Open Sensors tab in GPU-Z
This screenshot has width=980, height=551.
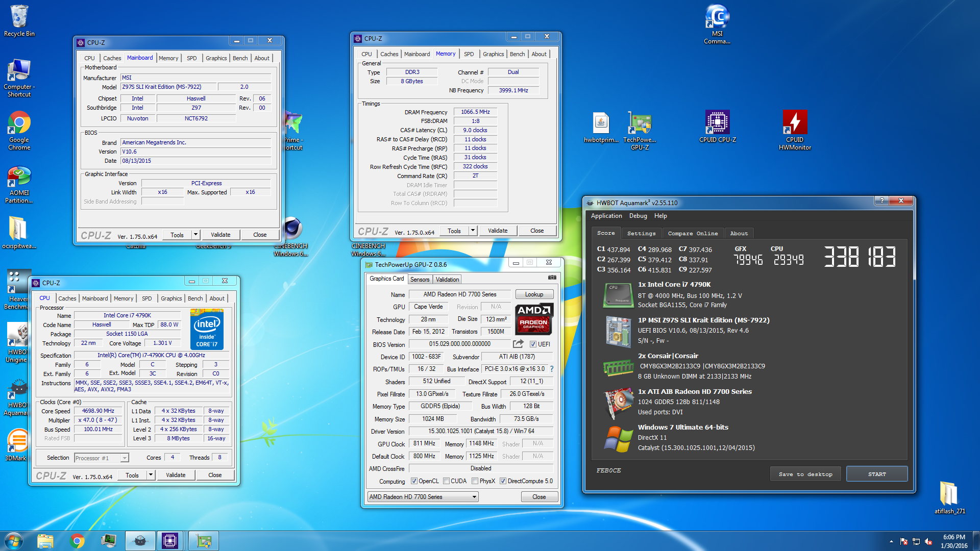(420, 279)
